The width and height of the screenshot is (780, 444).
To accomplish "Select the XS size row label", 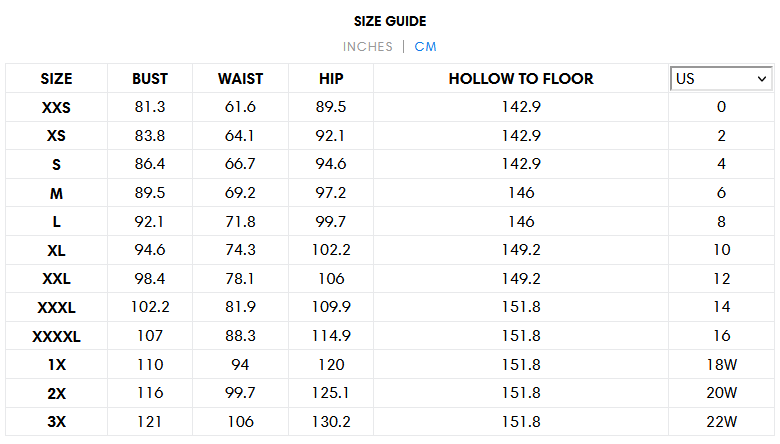I will pos(56,136).
